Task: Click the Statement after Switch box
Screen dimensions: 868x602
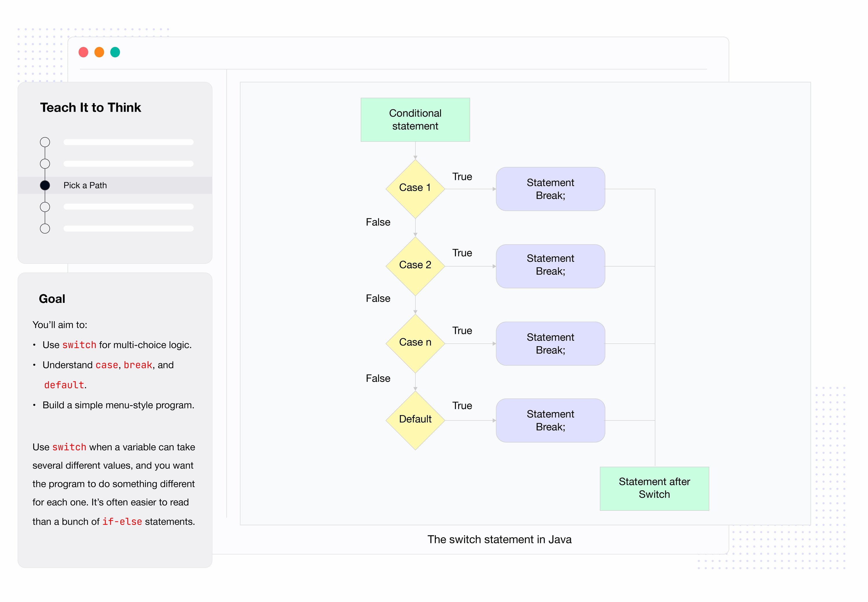Action: pos(654,489)
